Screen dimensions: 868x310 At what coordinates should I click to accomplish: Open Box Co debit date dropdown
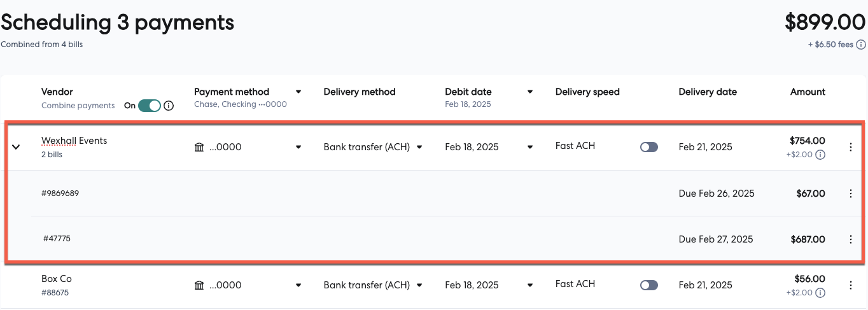click(530, 285)
